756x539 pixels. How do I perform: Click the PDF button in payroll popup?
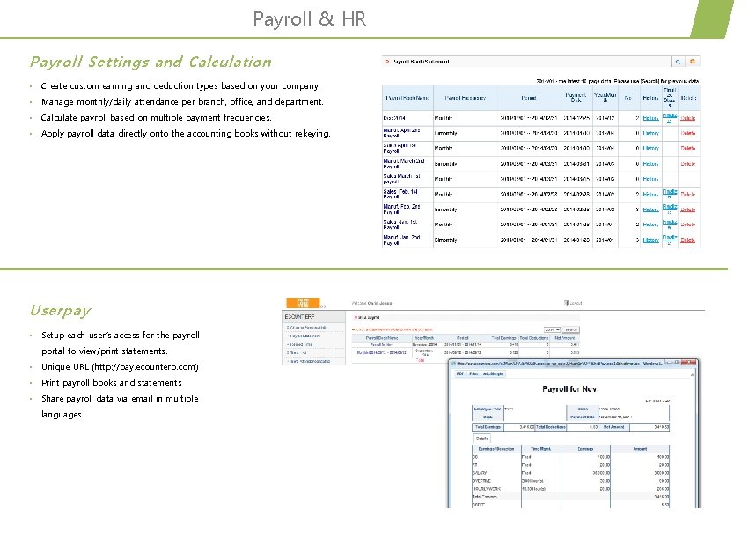(460, 374)
